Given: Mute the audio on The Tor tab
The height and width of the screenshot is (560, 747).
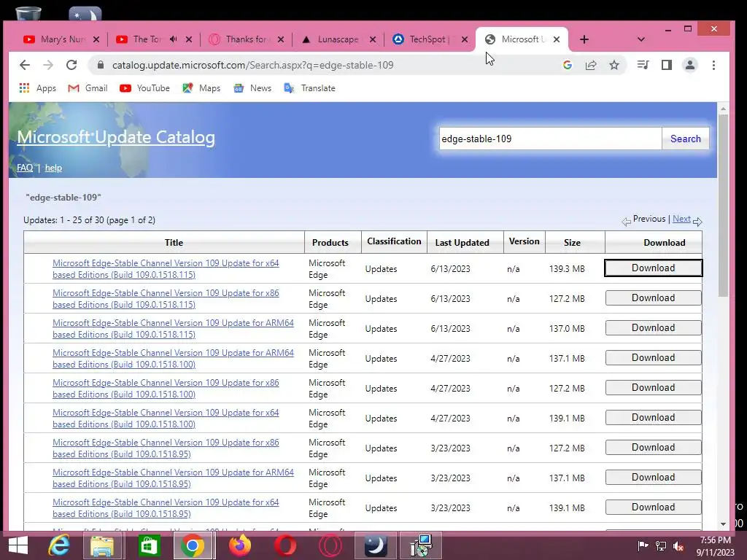Looking at the screenshot, I should (x=174, y=39).
